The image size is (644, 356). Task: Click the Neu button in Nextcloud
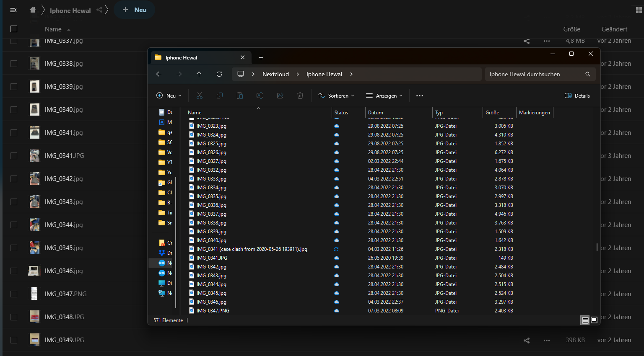[135, 10]
